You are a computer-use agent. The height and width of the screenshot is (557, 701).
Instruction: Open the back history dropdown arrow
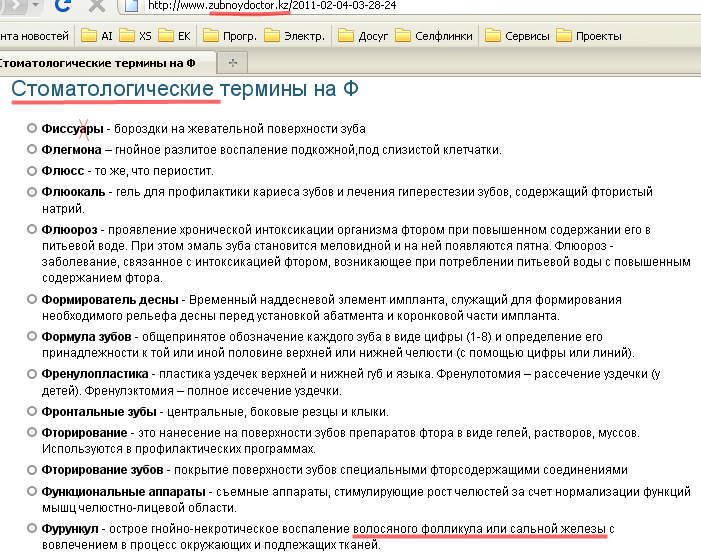coord(36,5)
